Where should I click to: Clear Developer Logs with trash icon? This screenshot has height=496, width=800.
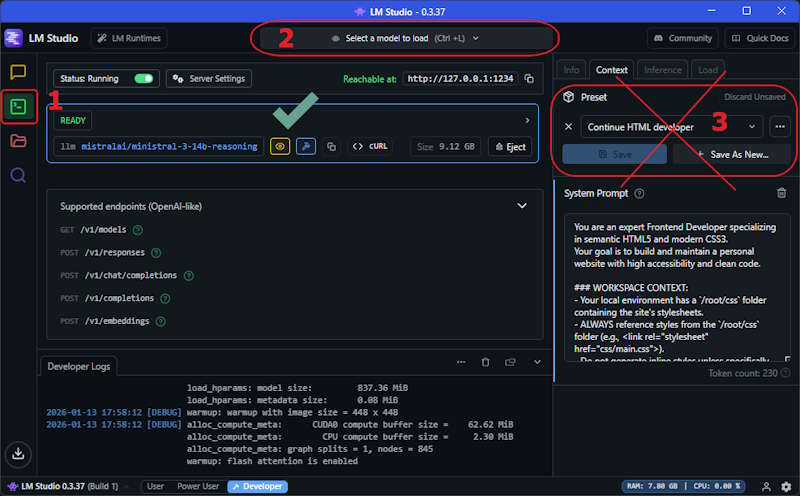tap(485, 362)
